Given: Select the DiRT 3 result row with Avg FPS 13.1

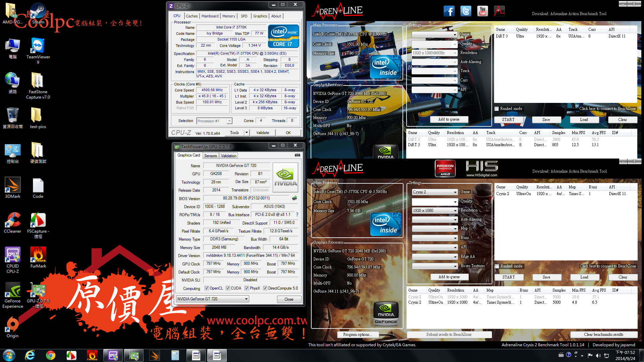Looking at the screenshot, I should 521,145.
